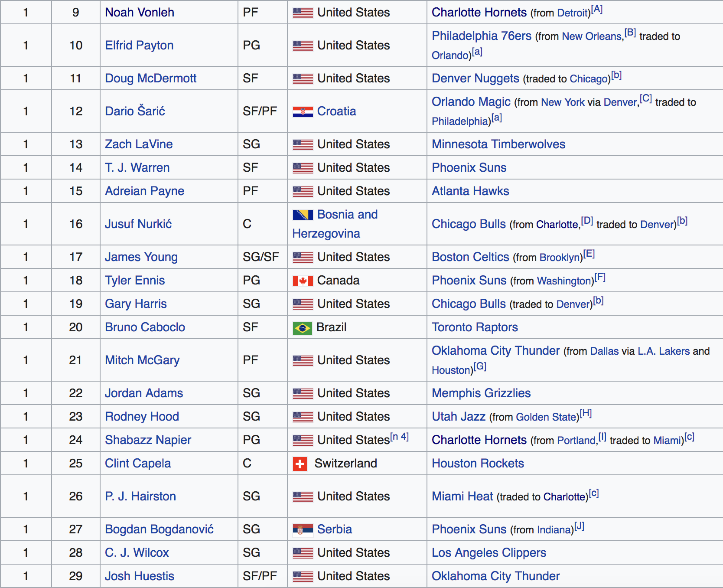Screen dimensions: 723x588
Task: Select the Shabazz Napier link
Action: coord(148,440)
